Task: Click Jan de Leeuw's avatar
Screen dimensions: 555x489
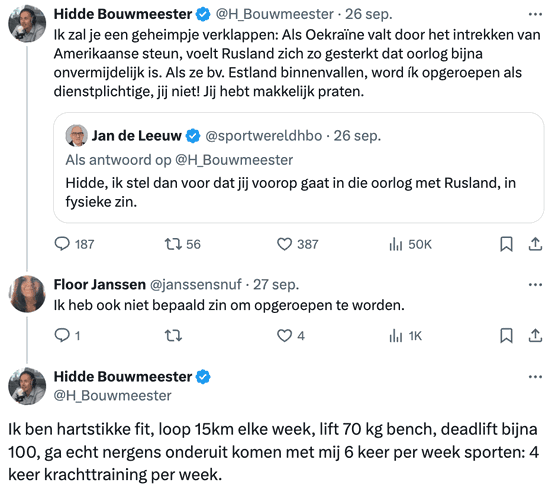Action: (76, 135)
